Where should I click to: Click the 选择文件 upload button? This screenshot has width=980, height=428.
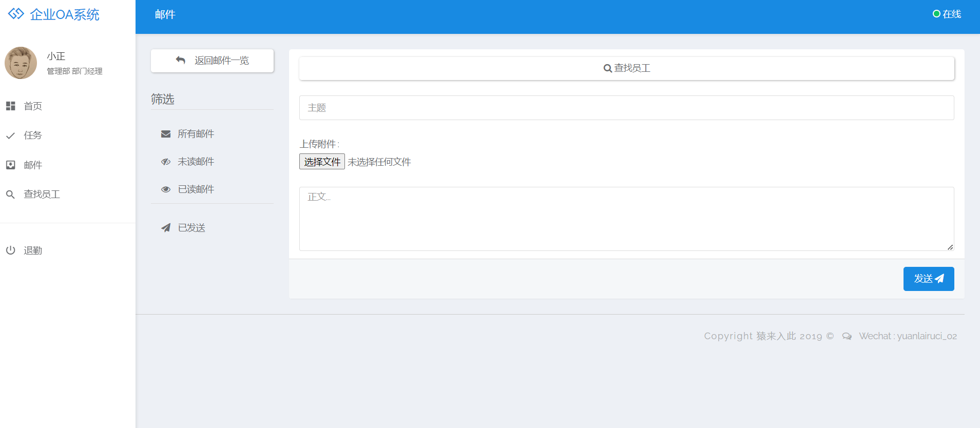click(x=322, y=162)
